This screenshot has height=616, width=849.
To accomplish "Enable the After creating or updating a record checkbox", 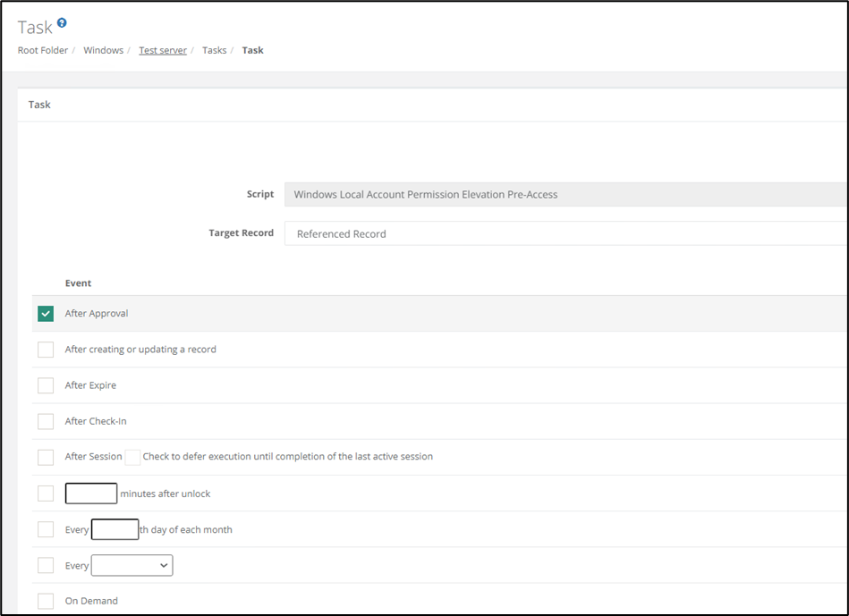I will tap(46, 350).
